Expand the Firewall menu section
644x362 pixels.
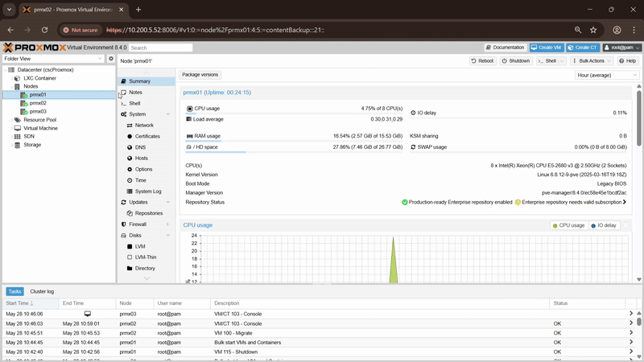pyautogui.click(x=168, y=224)
